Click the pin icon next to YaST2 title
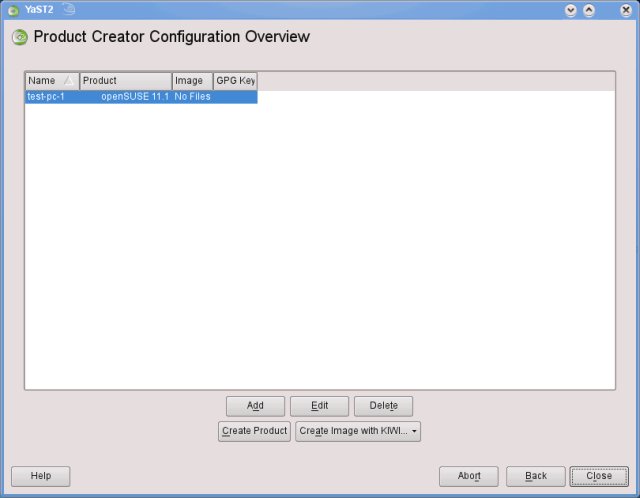640x498 pixels. pyautogui.click(x=69, y=9)
